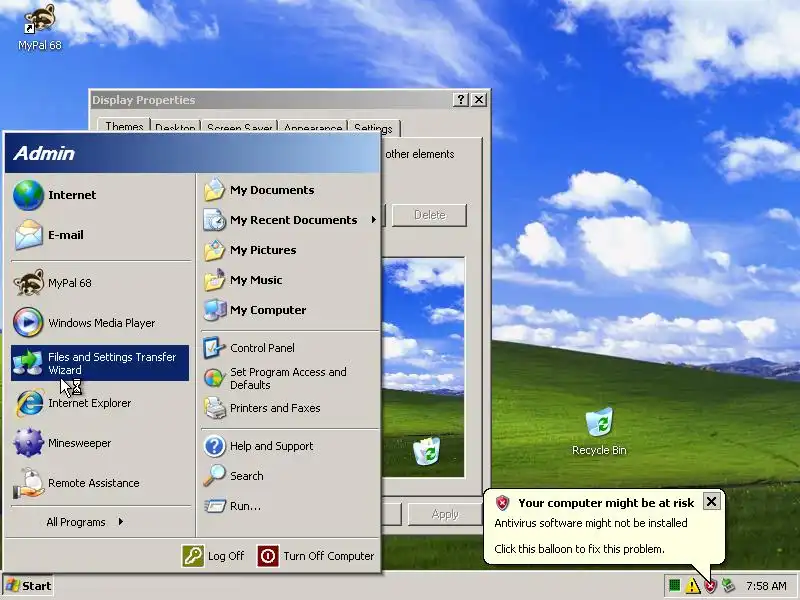Screen dimensions: 800x600
Task: Close the security warning balloon
Action: click(711, 502)
